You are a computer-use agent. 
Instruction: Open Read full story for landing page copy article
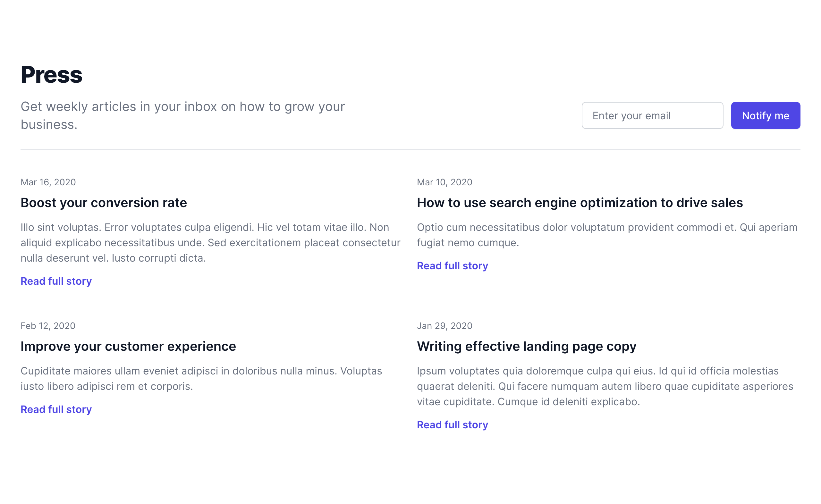click(452, 425)
